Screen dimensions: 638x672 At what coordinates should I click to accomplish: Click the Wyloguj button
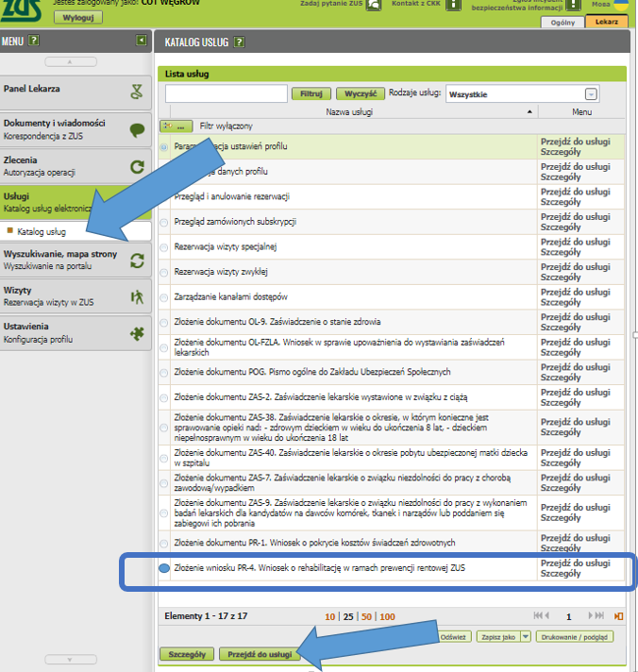click(78, 18)
